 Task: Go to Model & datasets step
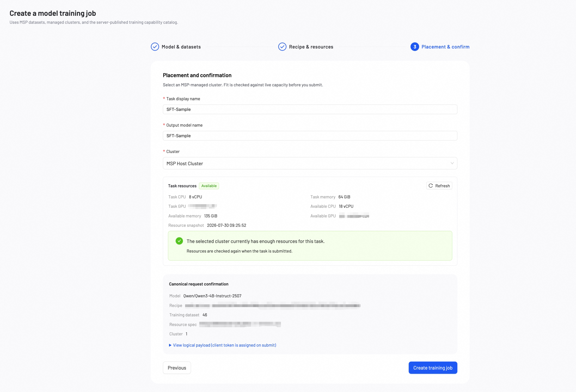[x=181, y=47]
